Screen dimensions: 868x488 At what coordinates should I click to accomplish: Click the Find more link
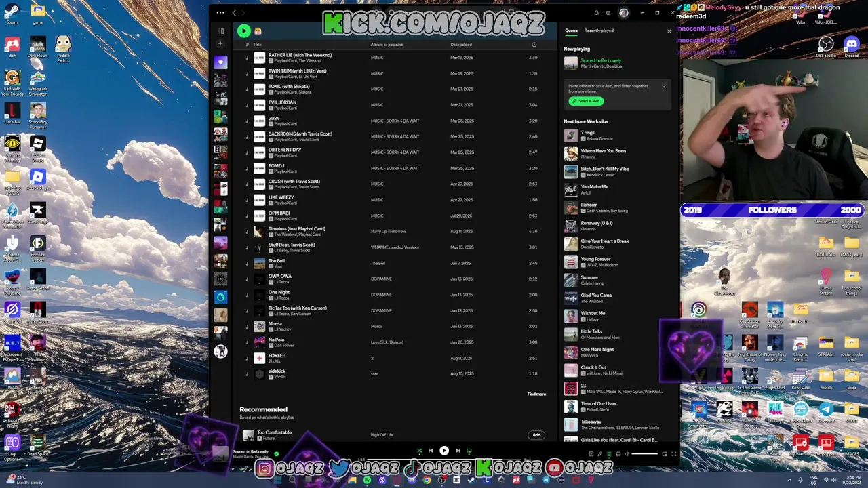click(536, 394)
